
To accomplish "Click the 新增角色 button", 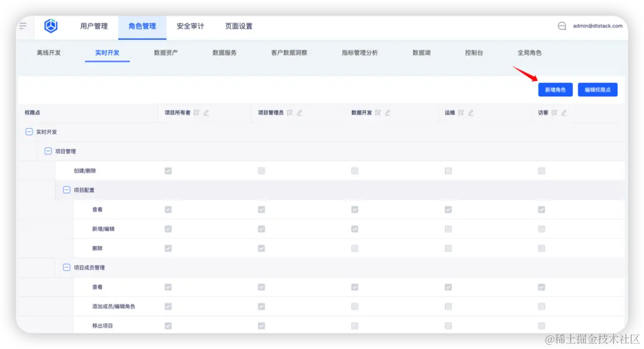I will tap(555, 89).
